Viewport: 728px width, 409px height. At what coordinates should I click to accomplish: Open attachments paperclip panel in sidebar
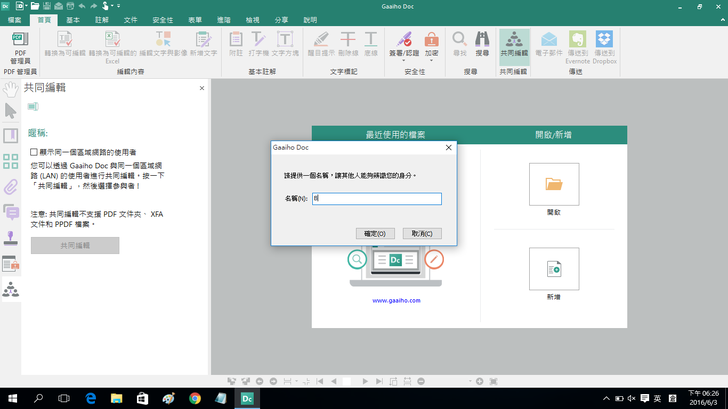[11, 187]
